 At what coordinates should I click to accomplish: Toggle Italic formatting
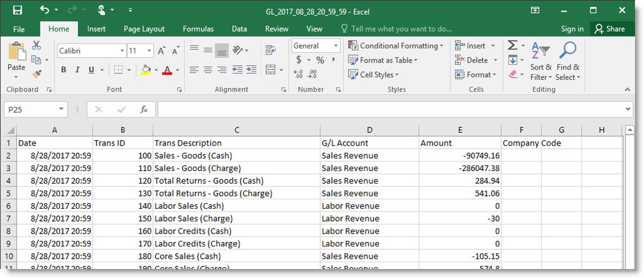coord(78,70)
